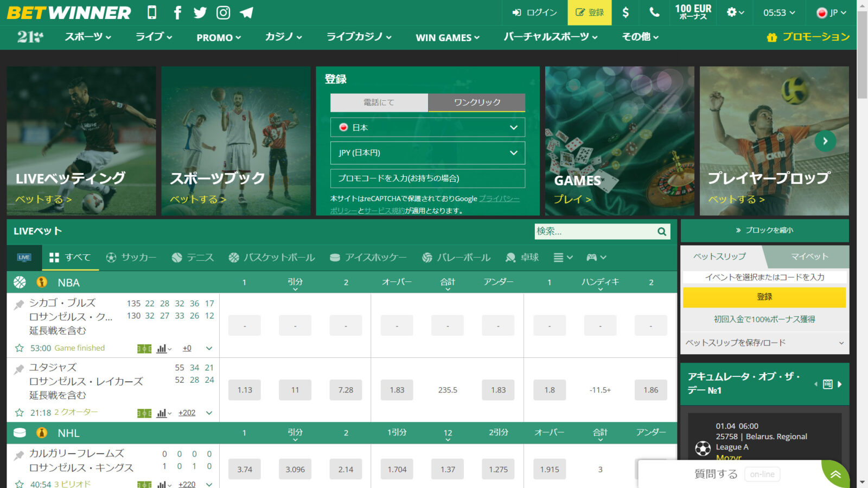
Task: Click the NBA basketball league icon
Action: pos(20,282)
